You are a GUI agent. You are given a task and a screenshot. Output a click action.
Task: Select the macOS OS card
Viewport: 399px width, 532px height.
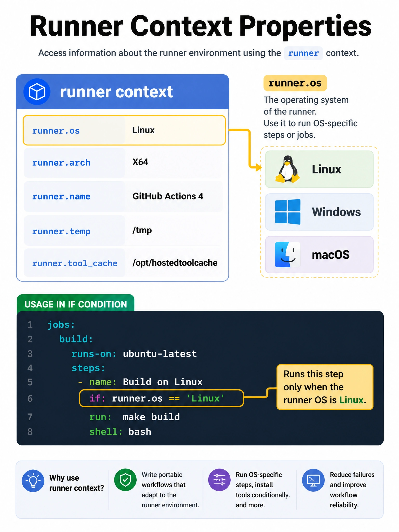tap(319, 255)
